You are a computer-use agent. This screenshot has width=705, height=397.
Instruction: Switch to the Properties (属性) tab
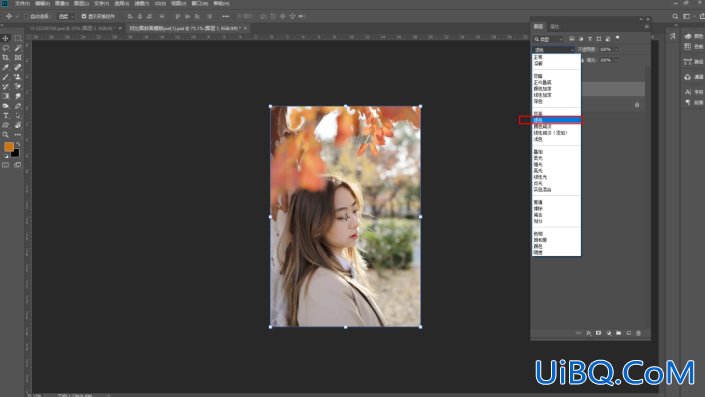(x=555, y=27)
